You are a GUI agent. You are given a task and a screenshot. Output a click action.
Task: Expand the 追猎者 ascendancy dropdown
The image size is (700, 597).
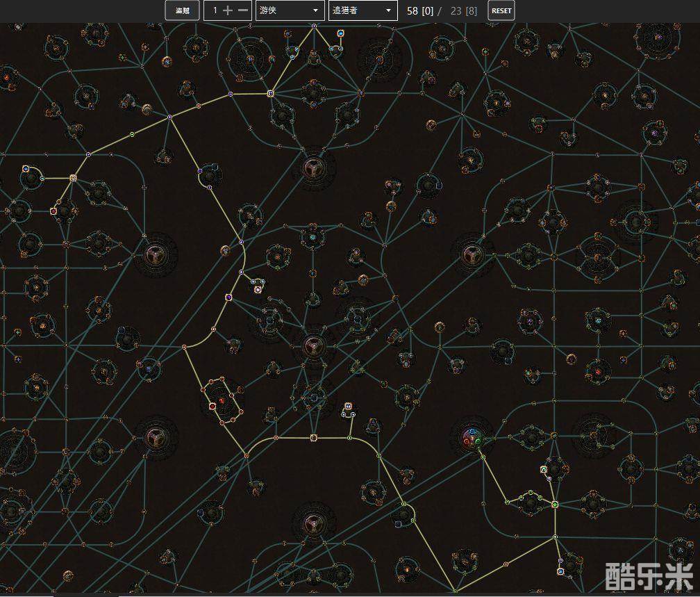point(362,10)
